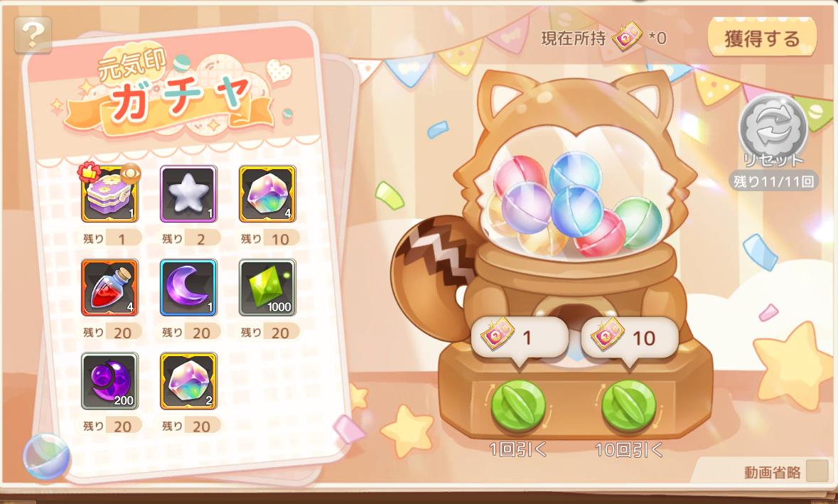Click the 獲得する obtain button
The width and height of the screenshot is (838, 504).
[x=761, y=38]
